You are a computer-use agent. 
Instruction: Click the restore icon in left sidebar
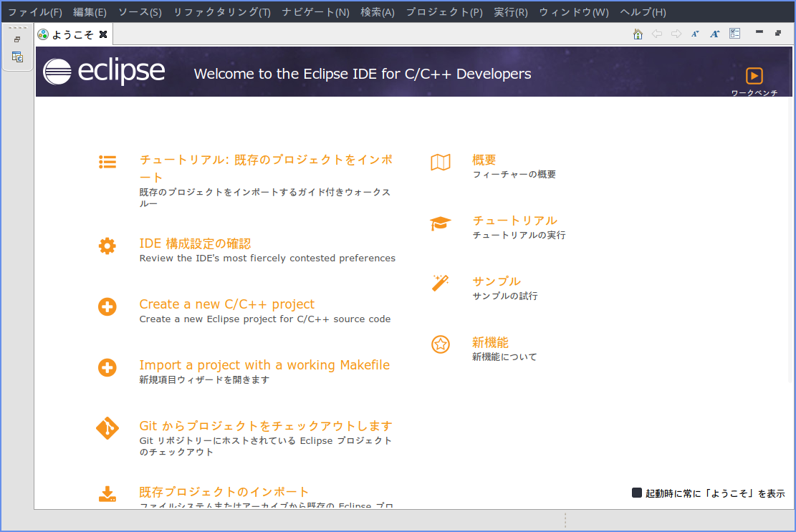17,39
